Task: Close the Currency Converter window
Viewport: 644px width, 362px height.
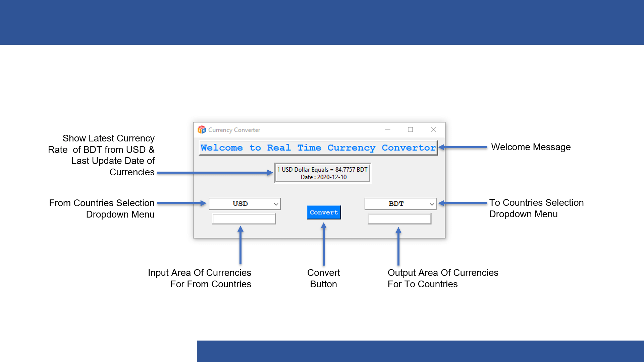Action: 433,130
